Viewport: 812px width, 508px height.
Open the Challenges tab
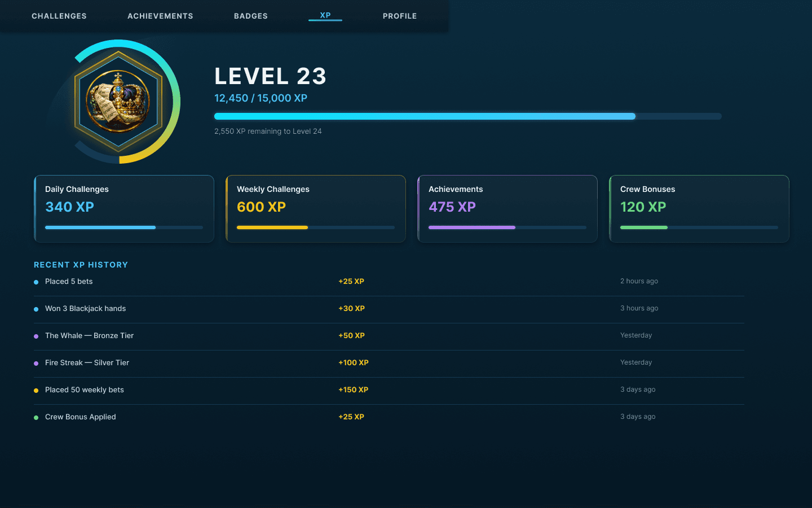pos(59,16)
